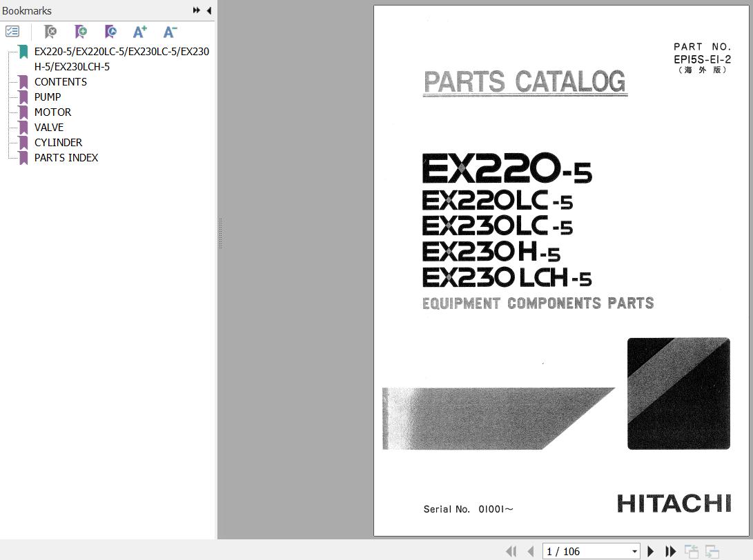Increase bookmark text size with A+ icon

click(139, 32)
